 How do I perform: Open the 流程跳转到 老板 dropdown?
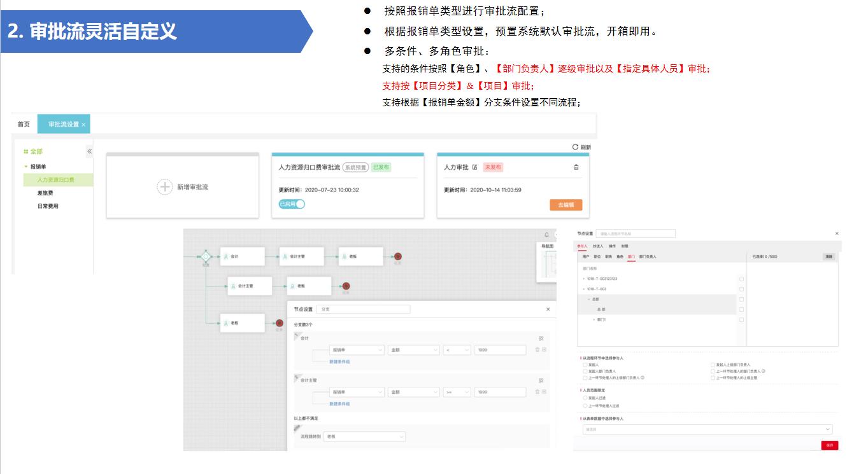pyautogui.click(x=364, y=436)
